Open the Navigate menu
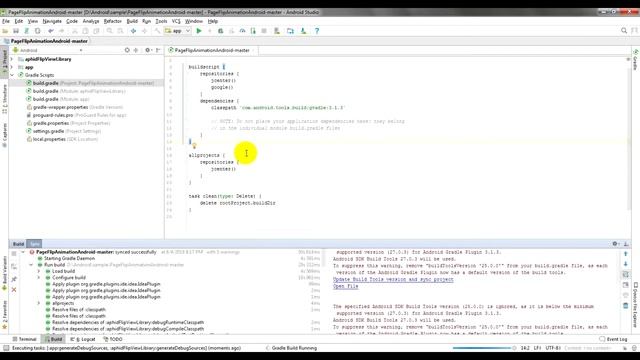The height and width of the screenshot is (360, 640). [52, 21]
